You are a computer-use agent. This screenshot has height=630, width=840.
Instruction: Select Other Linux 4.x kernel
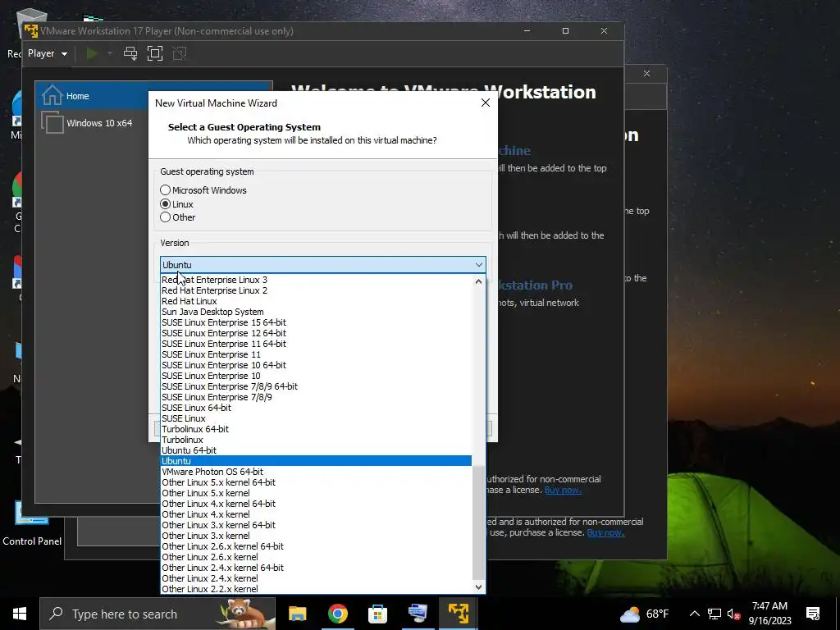click(x=316, y=514)
